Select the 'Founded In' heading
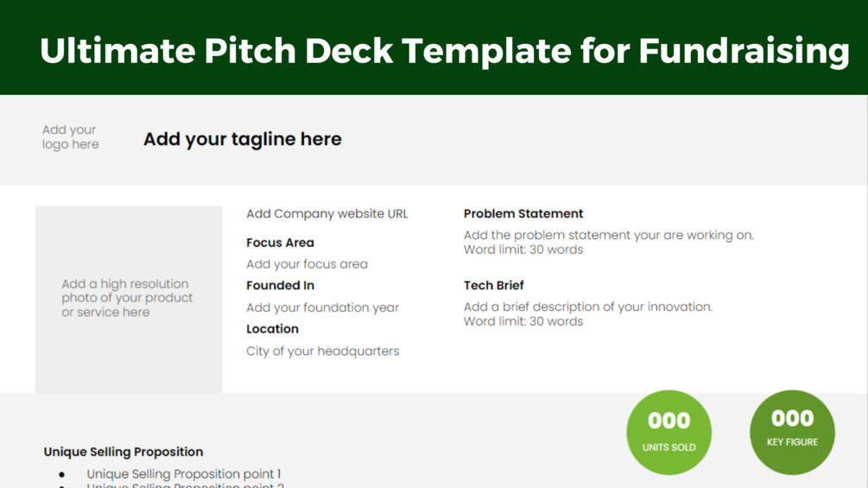Viewport: 868px width, 488px height. click(280, 285)
